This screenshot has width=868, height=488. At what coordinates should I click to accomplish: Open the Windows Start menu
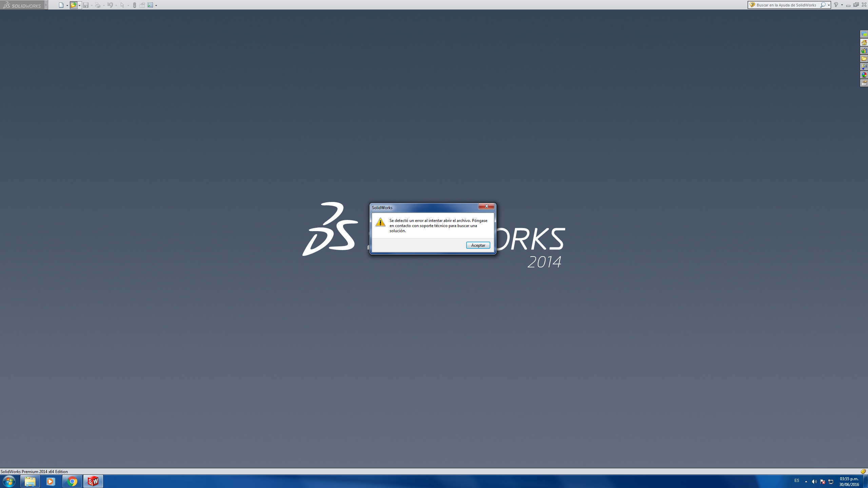9,481
